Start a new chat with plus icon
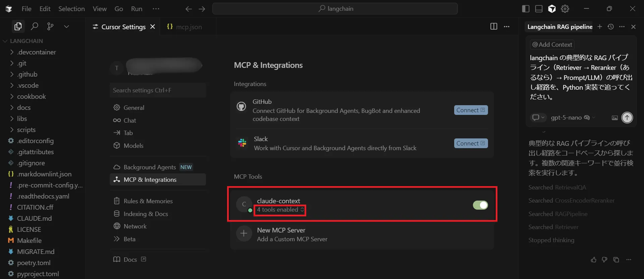Screen dimensions: 644x279 600,27
